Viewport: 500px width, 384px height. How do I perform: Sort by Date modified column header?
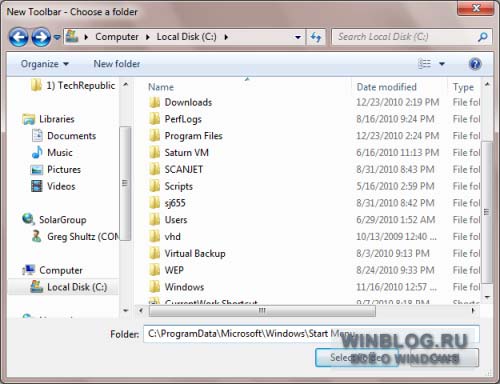(387, 87)
